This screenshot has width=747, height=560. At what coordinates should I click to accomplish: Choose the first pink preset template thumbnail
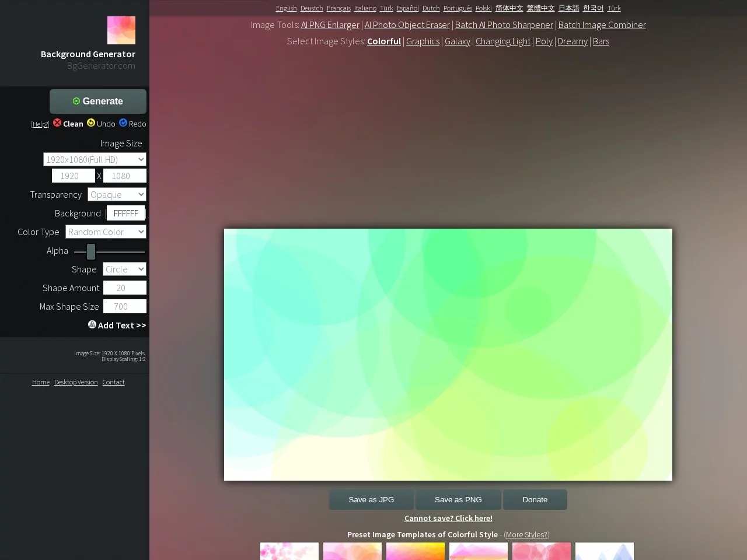tap(289, 551)
